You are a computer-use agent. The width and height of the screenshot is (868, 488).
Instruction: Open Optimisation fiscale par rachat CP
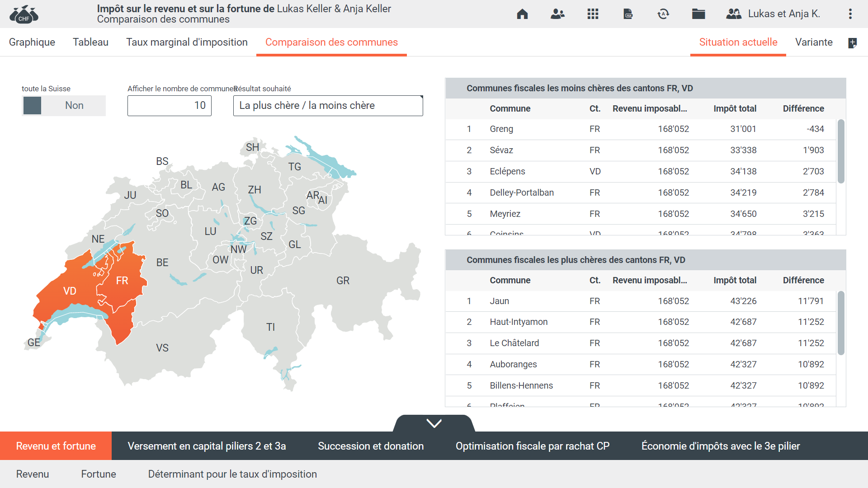[x=533, y=446]
